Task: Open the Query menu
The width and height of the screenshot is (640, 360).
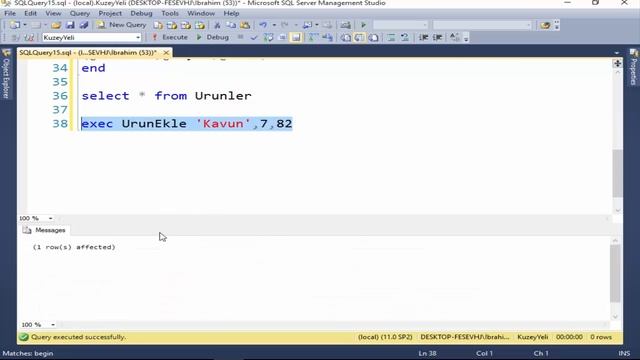Action: click(80, 13)
